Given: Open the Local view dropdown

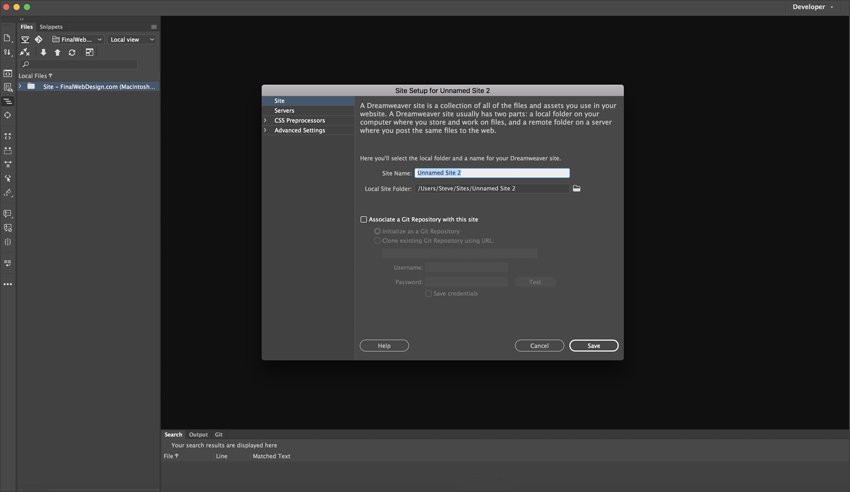Looking at the screenshot, I should (132, 40).
